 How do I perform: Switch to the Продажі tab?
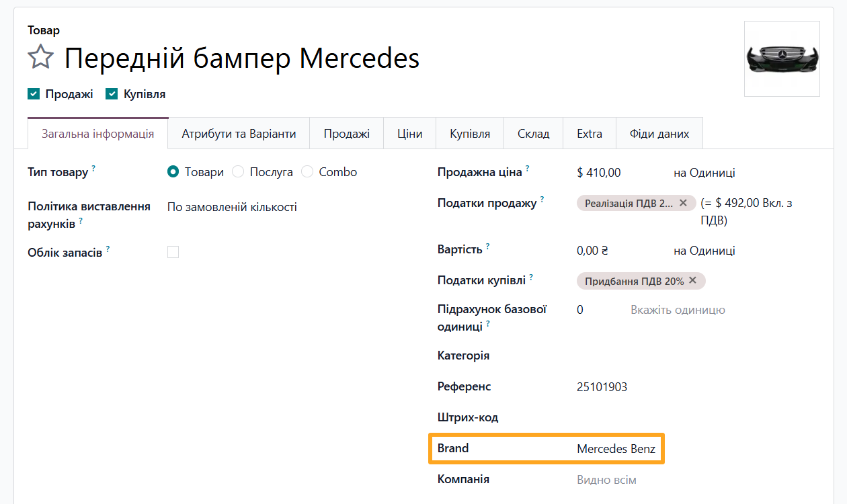346,134
